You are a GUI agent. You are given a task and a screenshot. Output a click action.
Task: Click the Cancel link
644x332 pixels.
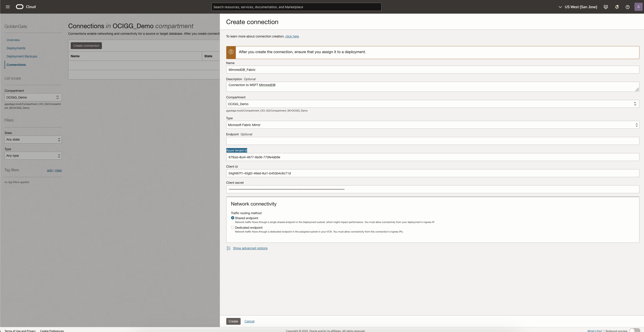tap(249, 321)
